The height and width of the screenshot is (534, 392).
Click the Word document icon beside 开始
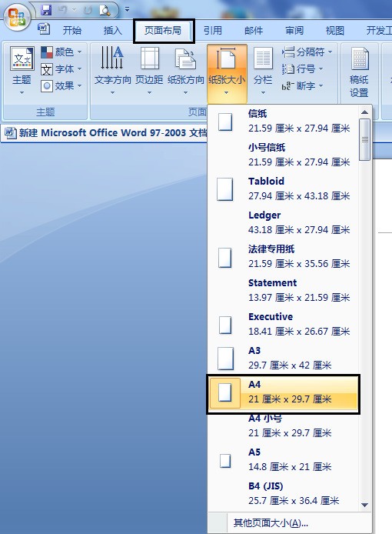pyautogui.click(x=44, y=29)
